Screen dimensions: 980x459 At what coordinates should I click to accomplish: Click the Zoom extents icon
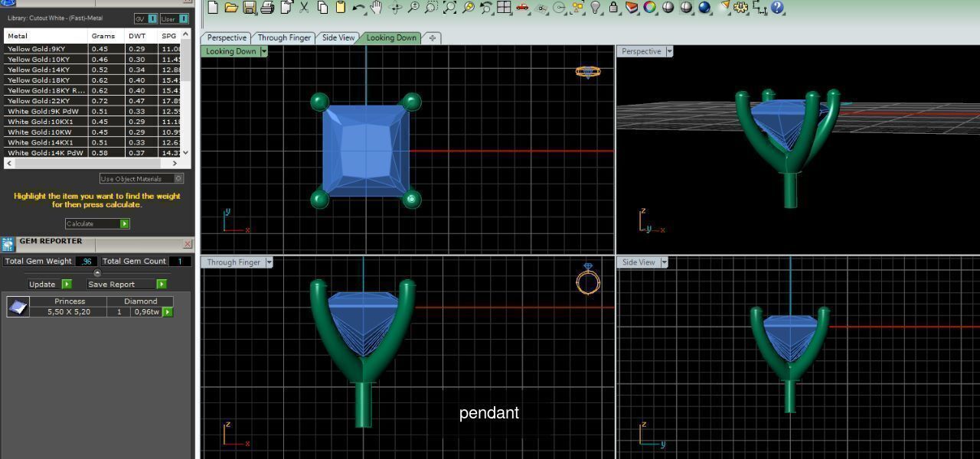coord(449,8)
